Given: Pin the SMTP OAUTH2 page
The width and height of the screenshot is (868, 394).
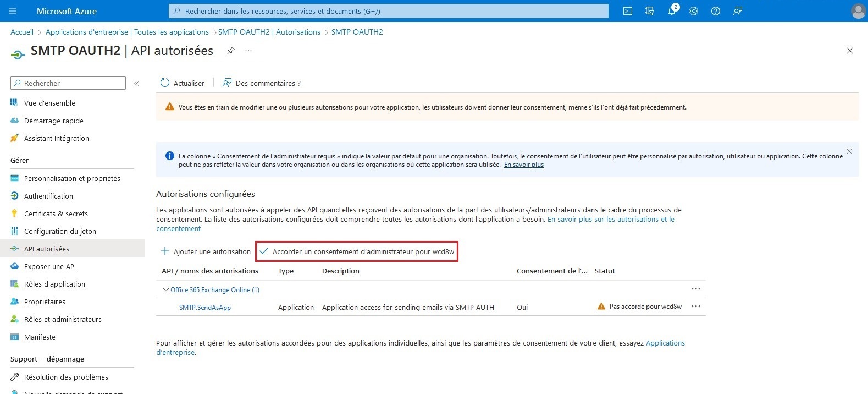Looking at the screenshot, I should point(231,51).
